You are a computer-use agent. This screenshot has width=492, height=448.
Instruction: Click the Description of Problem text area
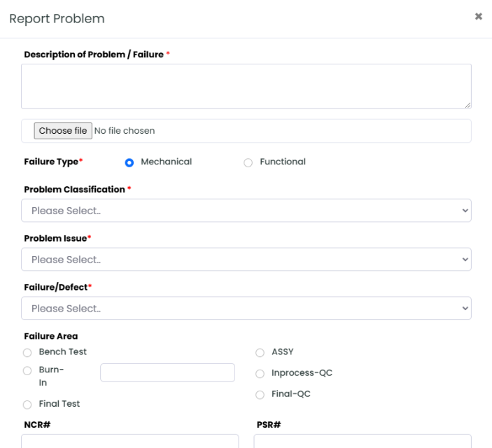tap(246, 86)
